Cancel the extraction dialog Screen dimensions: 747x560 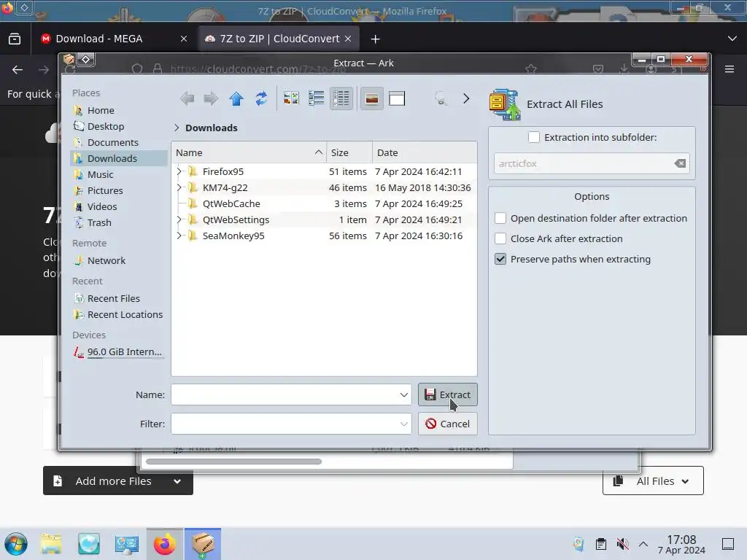point(448,424)
